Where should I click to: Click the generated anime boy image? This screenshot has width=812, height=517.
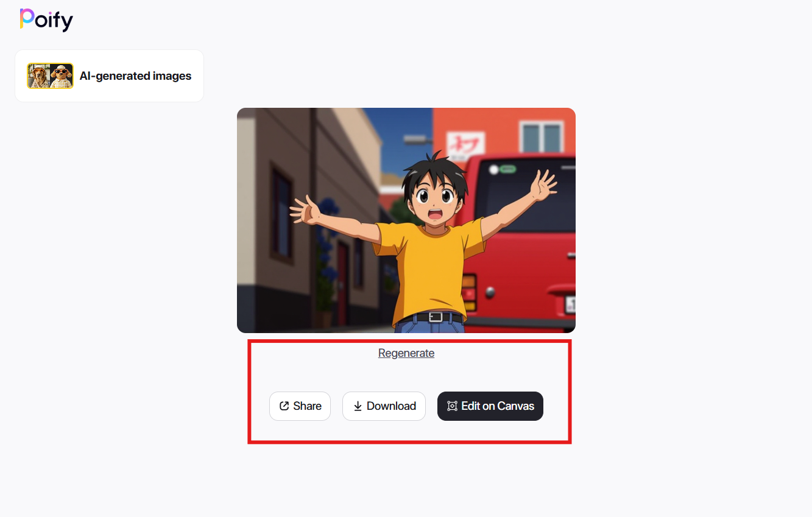pos(406,220)
